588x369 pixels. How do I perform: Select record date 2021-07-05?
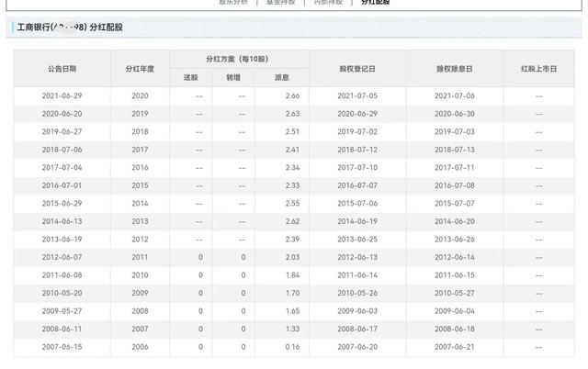pos(357,95)
